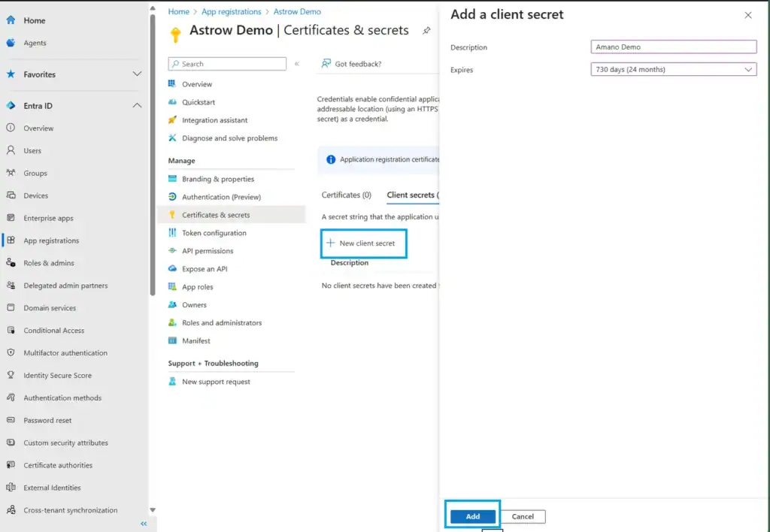Image resolution: width=770 pixels, height=532 pixels.
Task: Click the resource menu Search box
Action: tap(227, 64)
